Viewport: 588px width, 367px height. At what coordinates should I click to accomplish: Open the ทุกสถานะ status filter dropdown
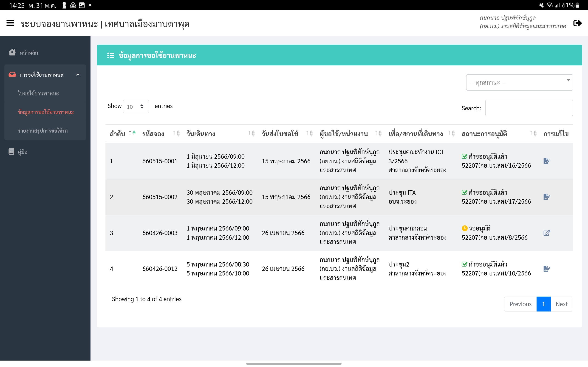(519, 83)
